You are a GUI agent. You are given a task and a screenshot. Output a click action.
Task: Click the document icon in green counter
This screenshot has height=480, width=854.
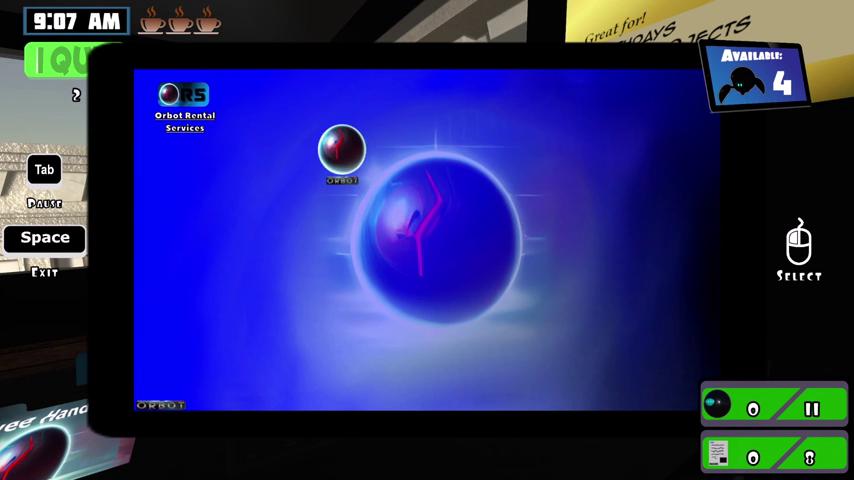[718, 454]
